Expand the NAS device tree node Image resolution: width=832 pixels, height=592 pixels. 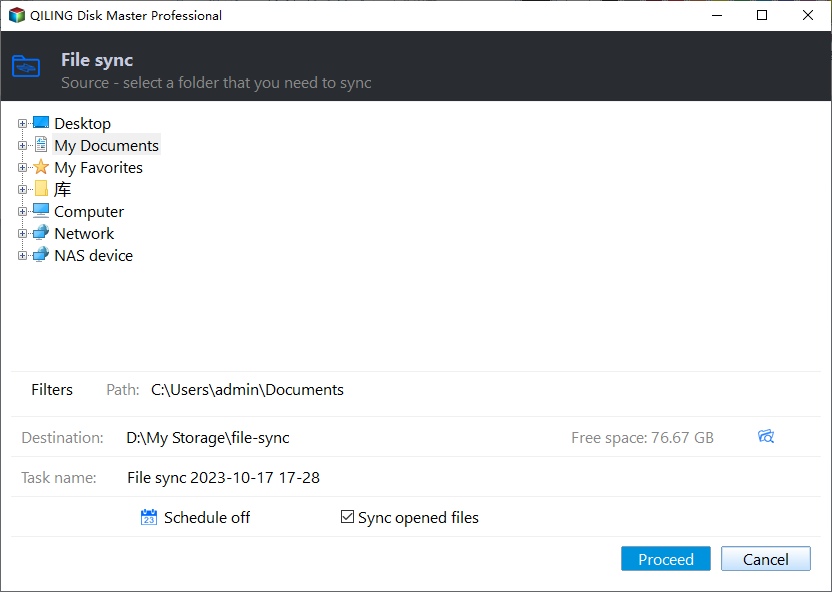point(22,256)
